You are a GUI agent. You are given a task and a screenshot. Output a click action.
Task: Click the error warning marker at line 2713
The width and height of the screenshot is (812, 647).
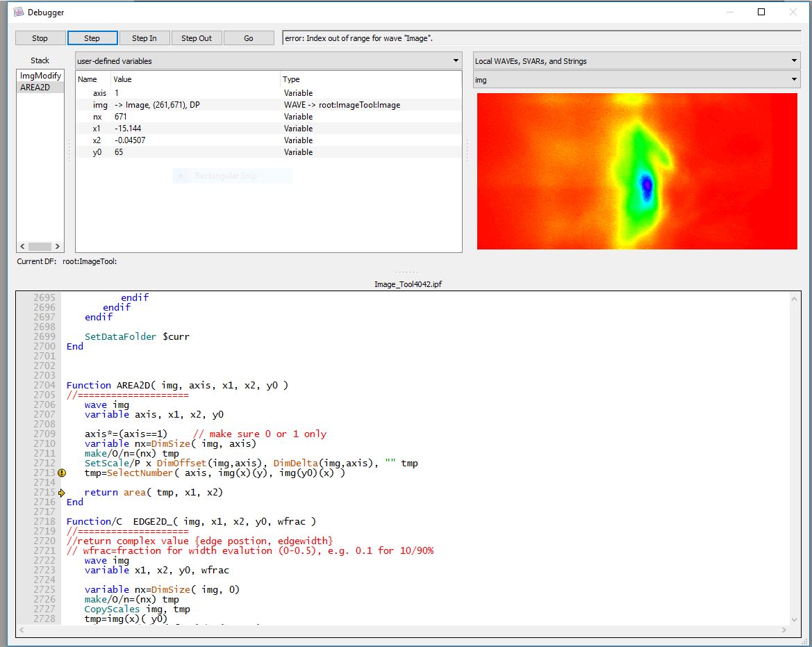[x=62, y=473]
